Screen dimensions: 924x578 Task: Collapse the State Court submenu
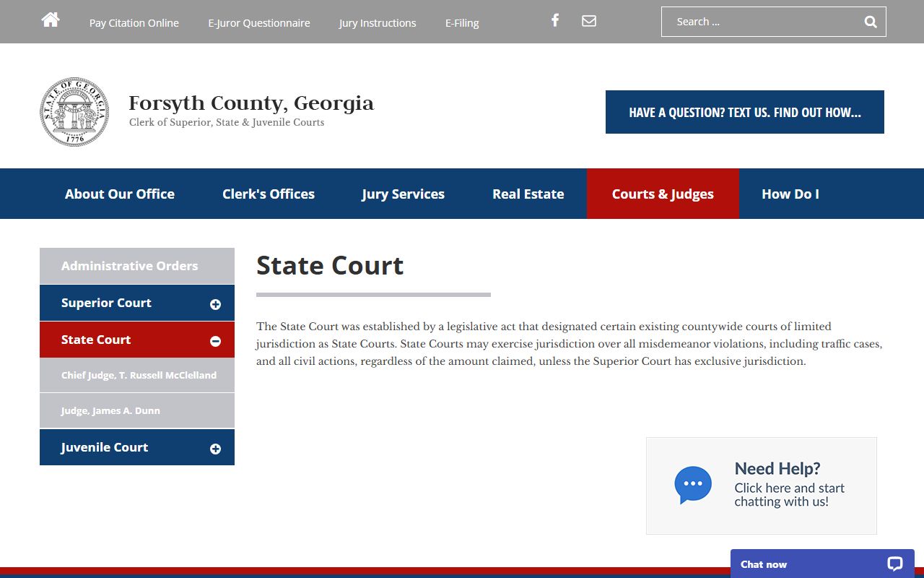point(215,341)
